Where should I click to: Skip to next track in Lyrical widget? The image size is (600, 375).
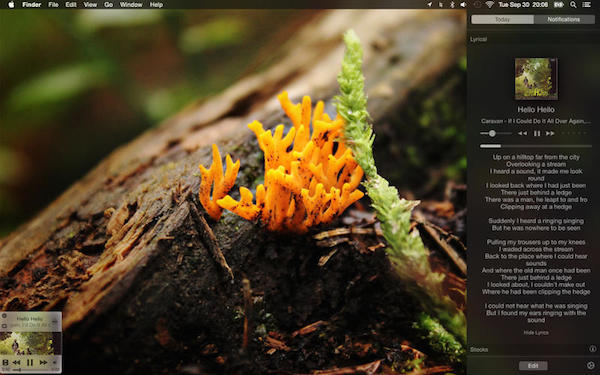point(550,134)
